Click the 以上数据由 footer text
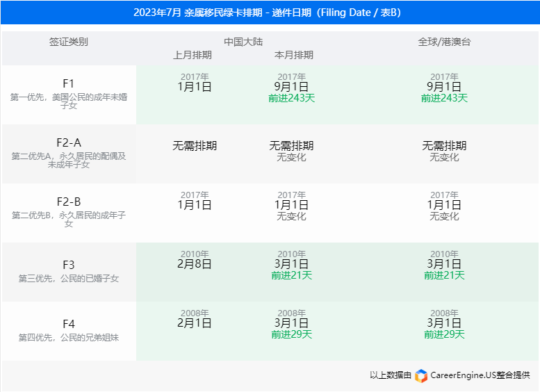This screenshot has width=540, height=392. click(x=391, y=375)
